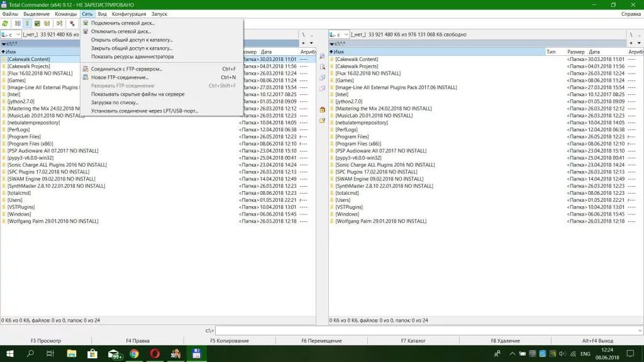644x362 pixels.
Task: Click the connect network drive icon in menu
Action: pyautogui.click(x=86, y=23)
